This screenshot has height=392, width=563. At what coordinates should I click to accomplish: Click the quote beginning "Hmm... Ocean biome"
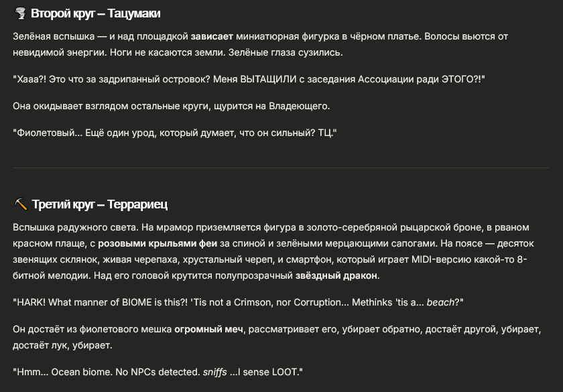(x=160, y=372)
